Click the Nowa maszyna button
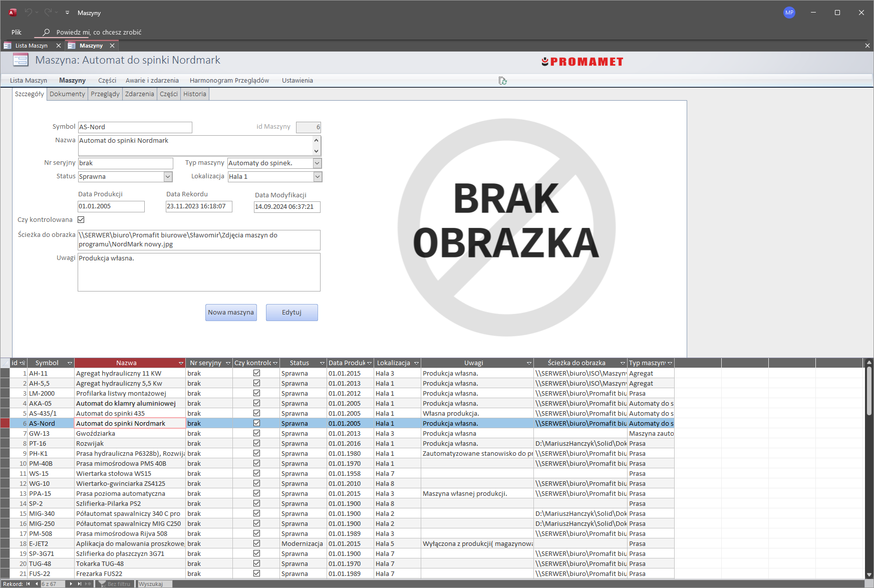The width and height of the screenshot is (874, 588). (231, 313)
